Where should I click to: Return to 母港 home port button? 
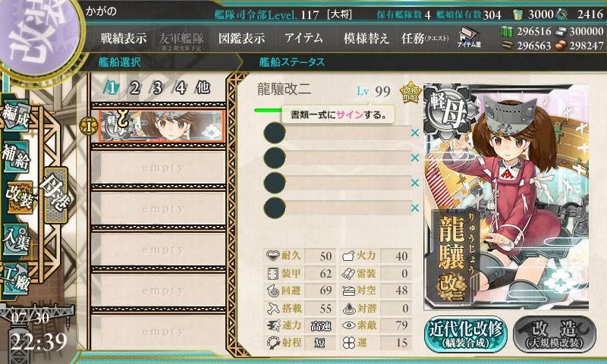[56, 195]
